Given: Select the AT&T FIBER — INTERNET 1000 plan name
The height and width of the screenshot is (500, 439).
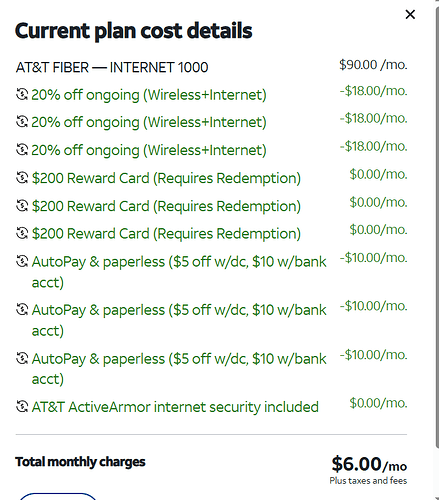Looking at the screenshot, I should pos(112,67).
